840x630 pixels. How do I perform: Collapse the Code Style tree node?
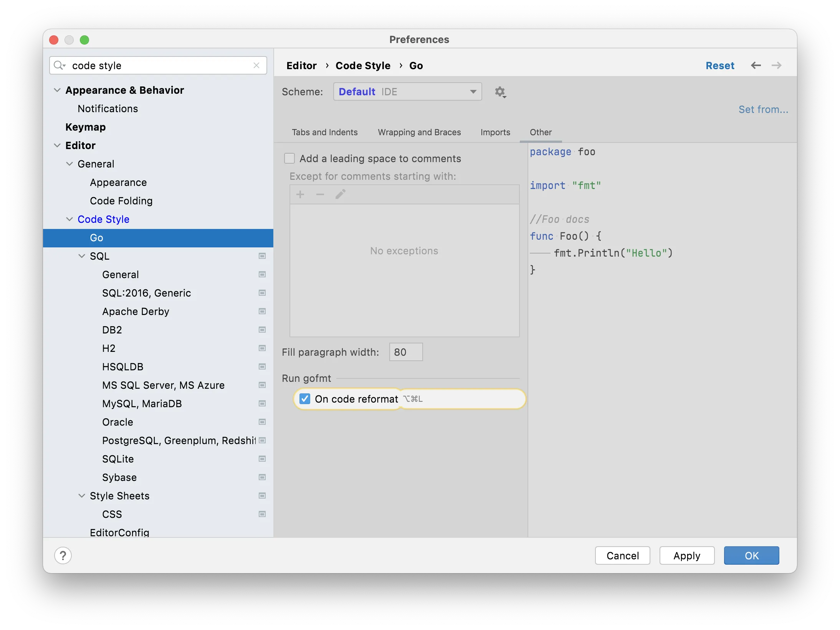click(69, 219)
